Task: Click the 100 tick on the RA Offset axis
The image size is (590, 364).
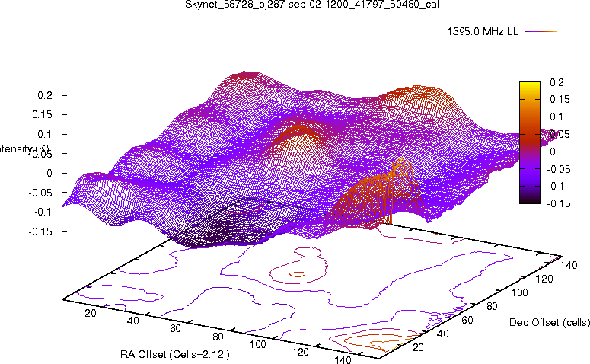Action: 258,344
